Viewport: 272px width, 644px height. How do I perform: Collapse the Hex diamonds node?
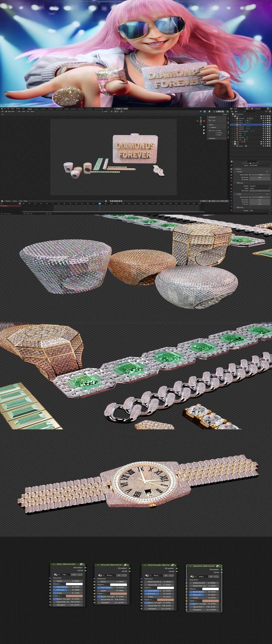coord(54,564)
